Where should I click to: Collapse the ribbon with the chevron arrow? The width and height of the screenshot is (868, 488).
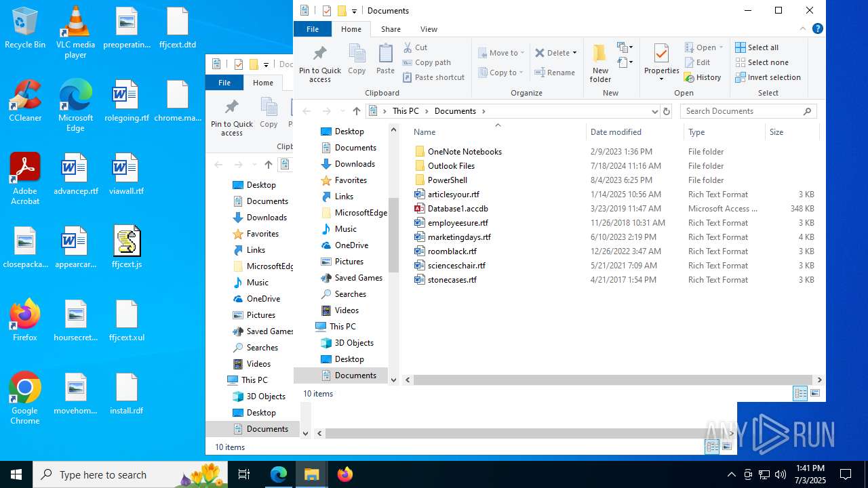coord(803,28)
